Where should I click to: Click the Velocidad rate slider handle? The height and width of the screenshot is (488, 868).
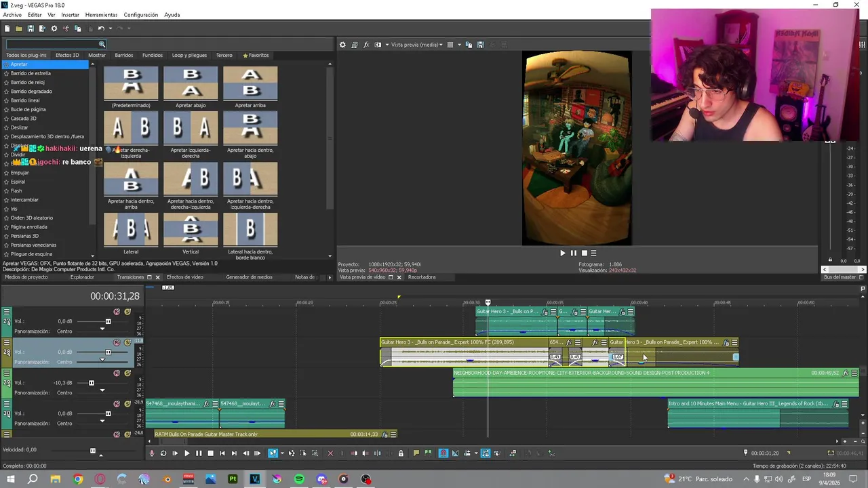93,450
